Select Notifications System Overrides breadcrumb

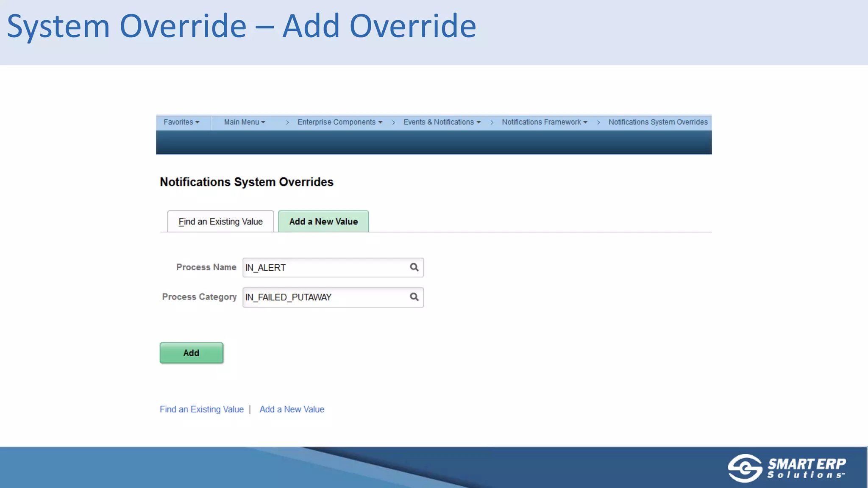pyautogui.click(x=658, y=122)
